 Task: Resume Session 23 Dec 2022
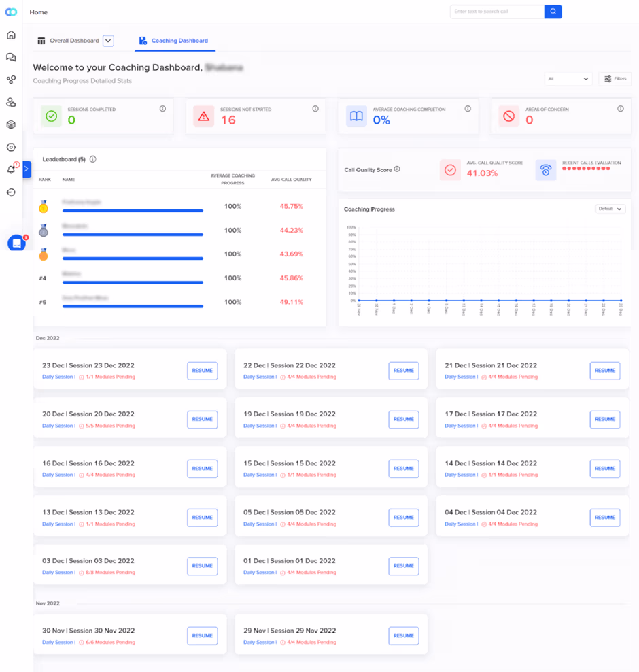point(202,370)
